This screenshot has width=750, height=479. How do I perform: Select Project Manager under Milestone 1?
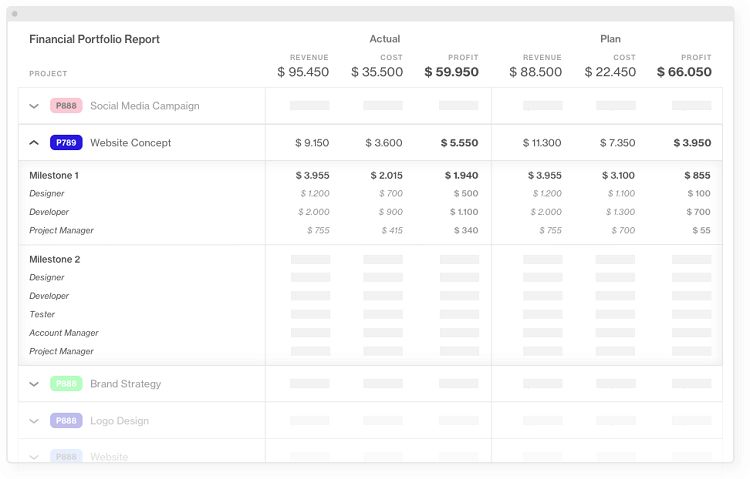coord(61,231)
